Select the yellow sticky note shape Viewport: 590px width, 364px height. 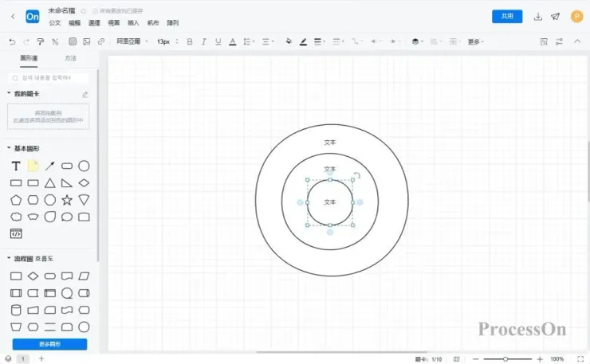33,166
